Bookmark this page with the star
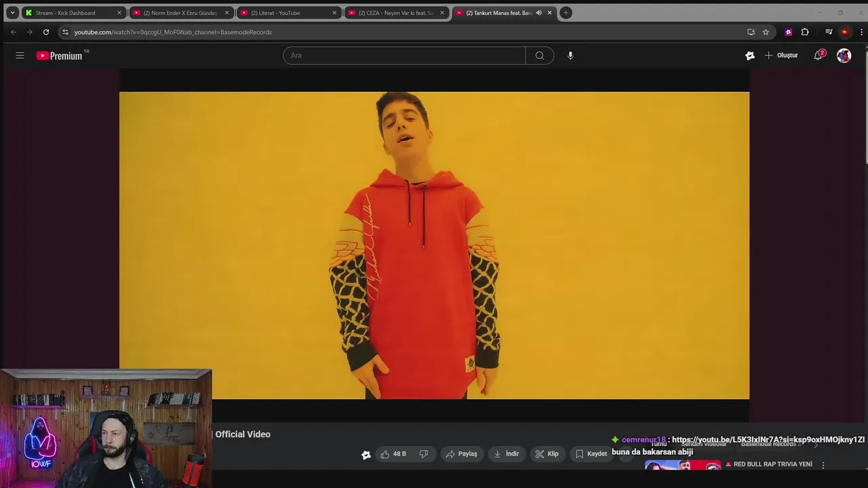 click(766, 32)
